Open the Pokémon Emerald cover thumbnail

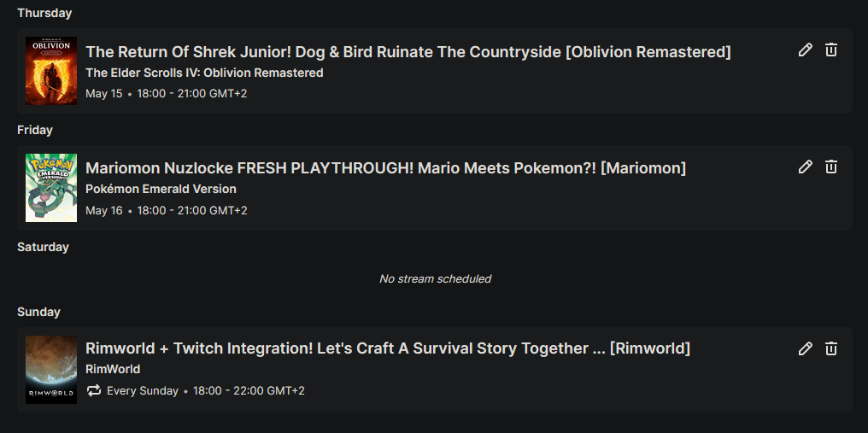tap(51, 188)
